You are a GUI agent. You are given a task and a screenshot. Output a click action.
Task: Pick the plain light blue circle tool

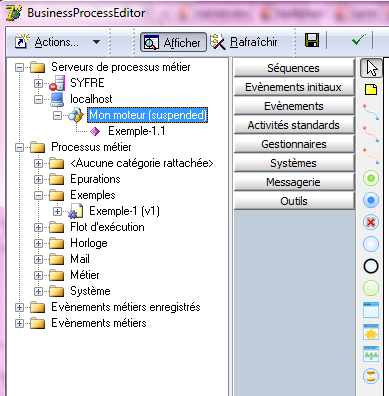(371, 244)
